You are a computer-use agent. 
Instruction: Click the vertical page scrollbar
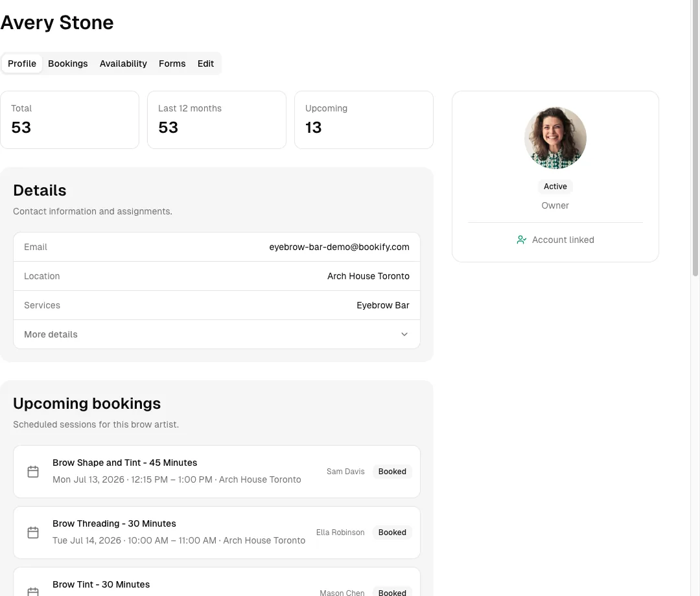click(x=695, y=138)
